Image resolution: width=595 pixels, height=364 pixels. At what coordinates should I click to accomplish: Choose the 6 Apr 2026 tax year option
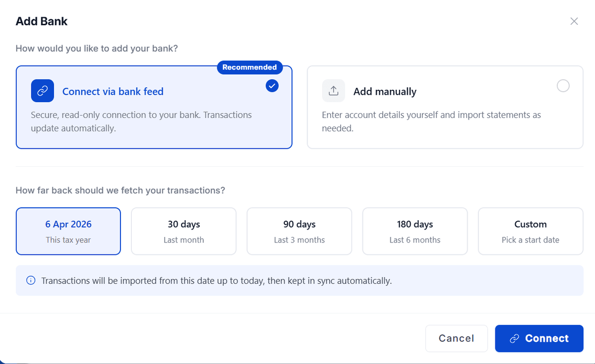pos(68,231)
